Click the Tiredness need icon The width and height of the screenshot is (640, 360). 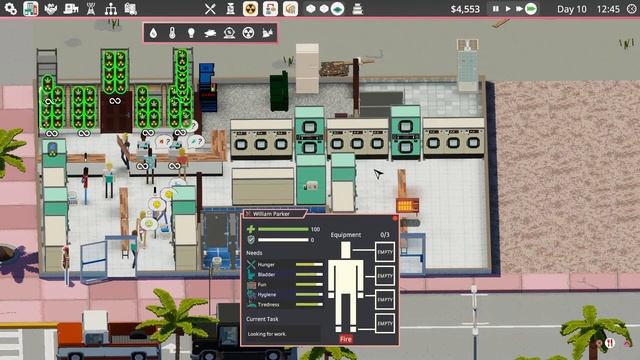(251, 304)
